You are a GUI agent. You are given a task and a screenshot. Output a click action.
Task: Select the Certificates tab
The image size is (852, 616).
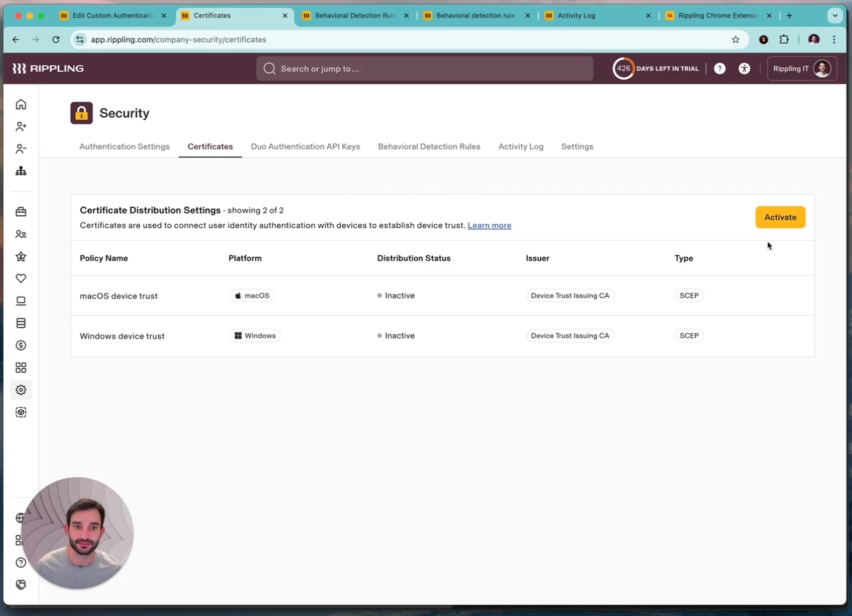(x=210, y=146)
